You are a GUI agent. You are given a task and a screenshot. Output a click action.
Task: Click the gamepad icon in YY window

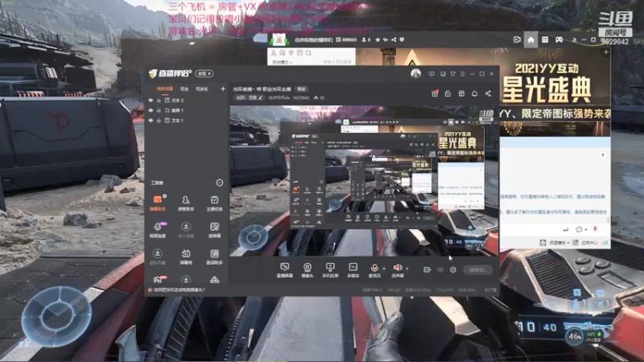(559, 39)
